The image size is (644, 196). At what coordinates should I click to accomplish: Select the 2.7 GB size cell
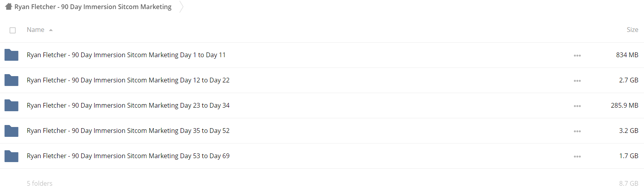629,80
